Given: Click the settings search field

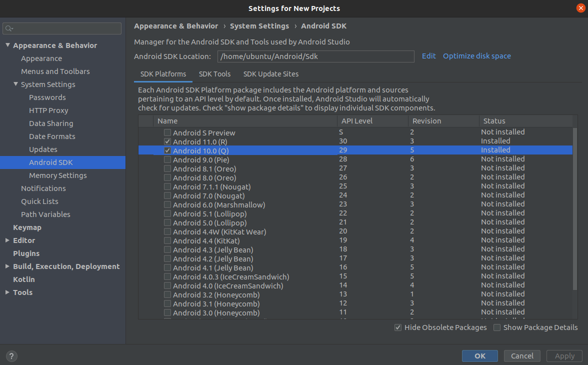Looking at the screenshot, I should click(x=62, y=28).
